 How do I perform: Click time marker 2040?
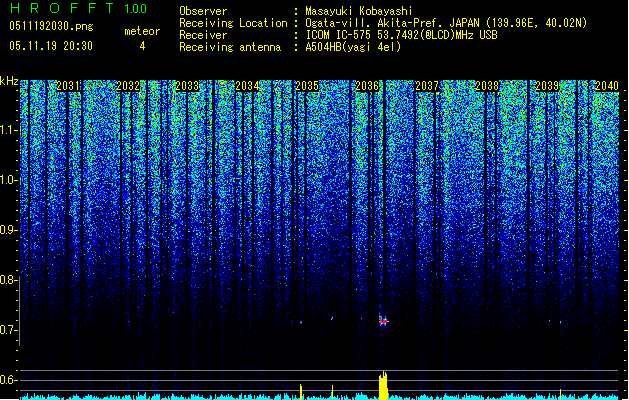tap(607, 86)
